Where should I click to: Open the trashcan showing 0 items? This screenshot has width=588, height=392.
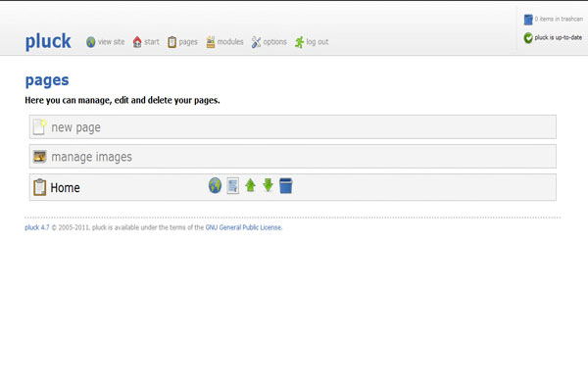(556, 19)
